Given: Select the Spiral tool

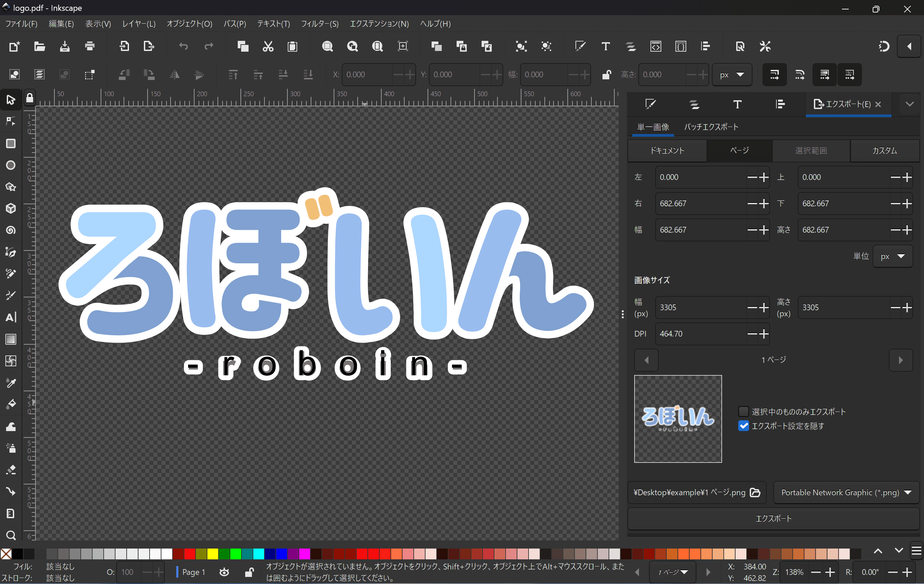Looking at the screenshot, I should (x=11, y=231).
